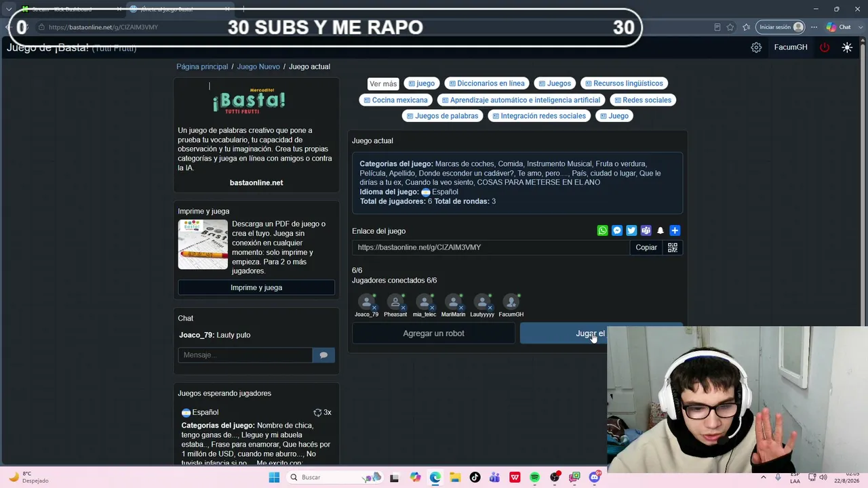
Task: Click the Basta Tutti Frutti logo
Action: (x=249, y=100)
